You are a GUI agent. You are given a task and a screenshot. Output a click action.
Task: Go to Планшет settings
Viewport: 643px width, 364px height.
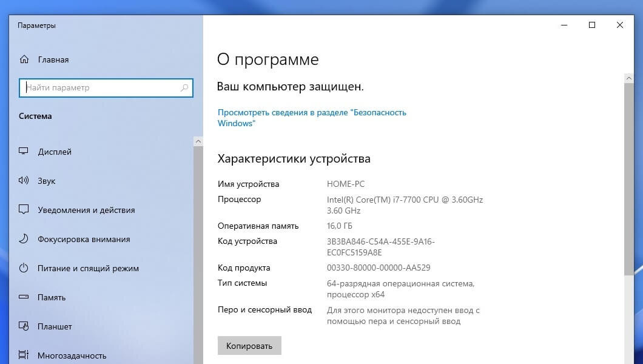(55, 327)
